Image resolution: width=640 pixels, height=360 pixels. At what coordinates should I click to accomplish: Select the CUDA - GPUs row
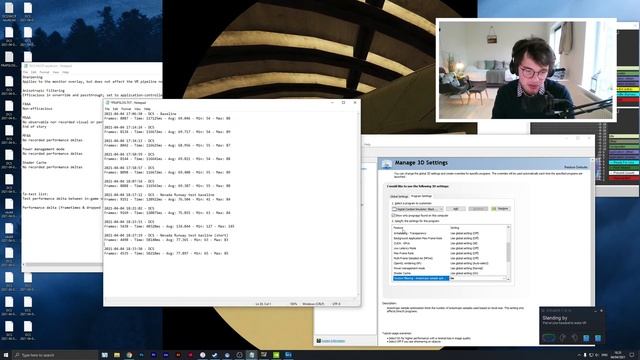[449, 243]
